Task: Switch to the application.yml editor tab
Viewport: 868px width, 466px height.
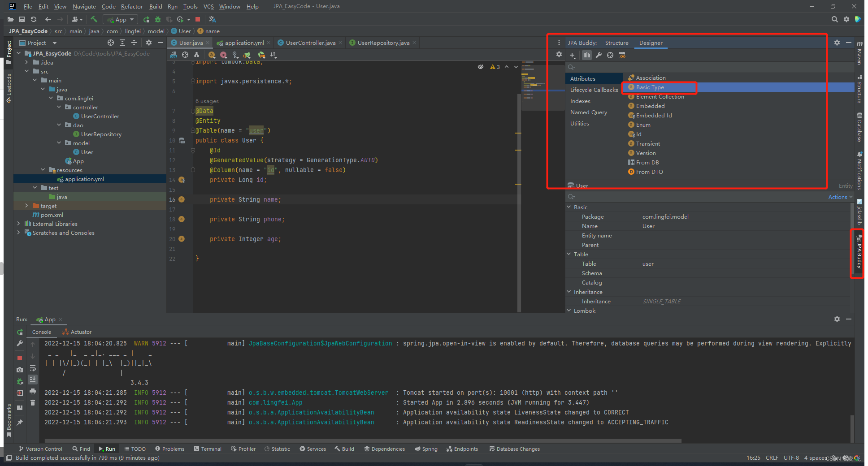Action: click(x=243, y=43)
